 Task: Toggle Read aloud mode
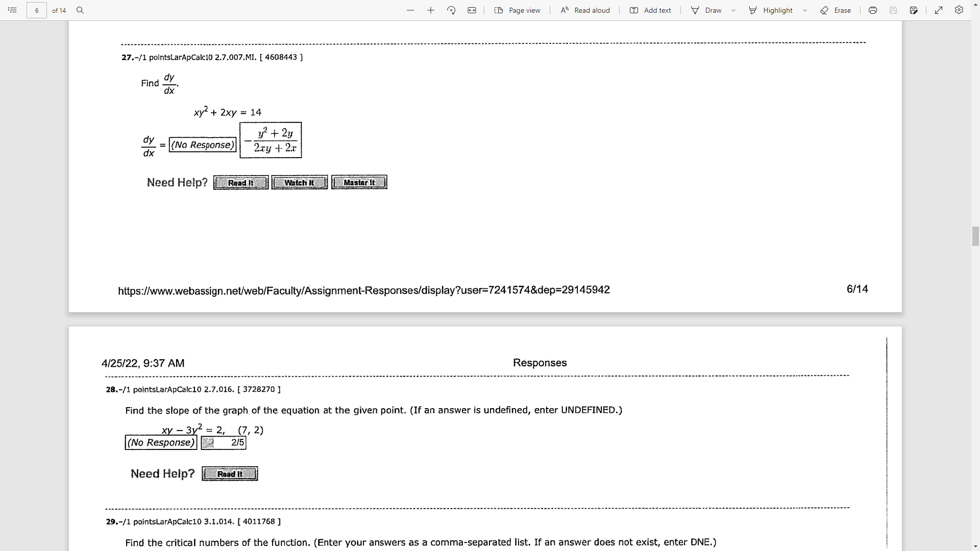coord(585,10)
